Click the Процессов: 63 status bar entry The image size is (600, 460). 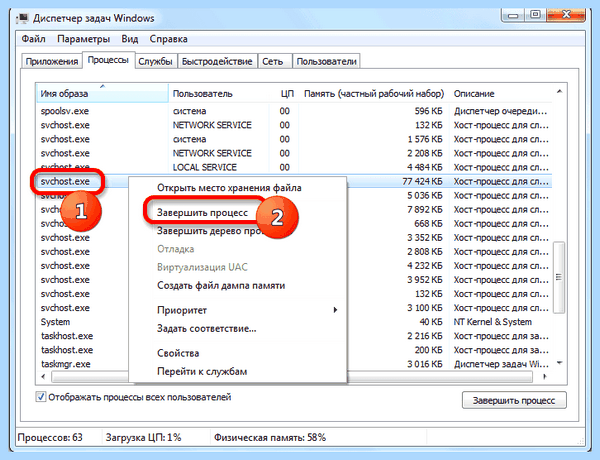[50, 437]
